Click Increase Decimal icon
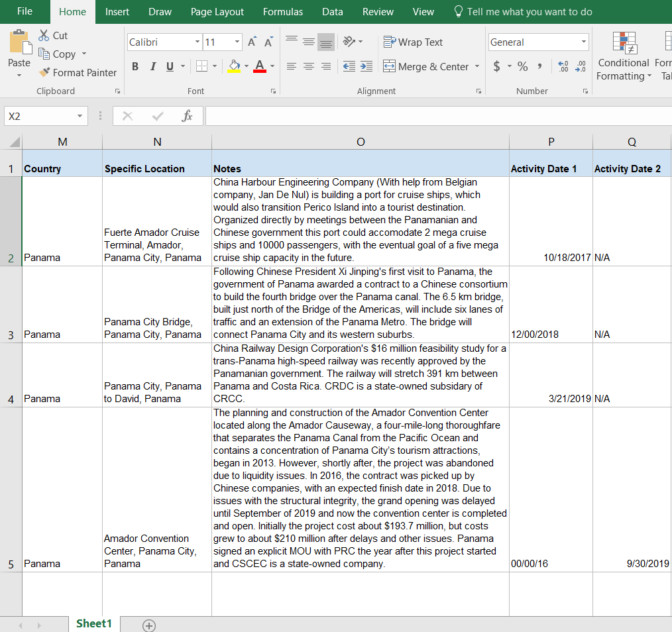 563,66
